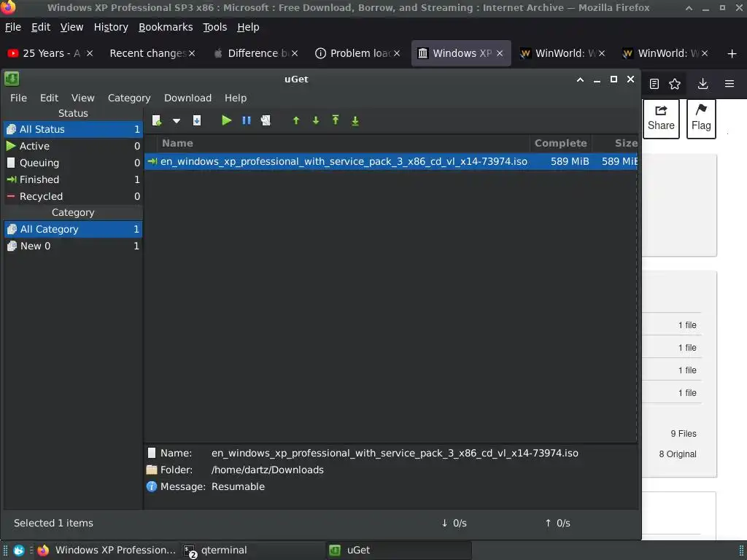747x560 pixels.
Task: Click the /home/dartz/Downloads folder text
Action: click(x=267, y=470)
